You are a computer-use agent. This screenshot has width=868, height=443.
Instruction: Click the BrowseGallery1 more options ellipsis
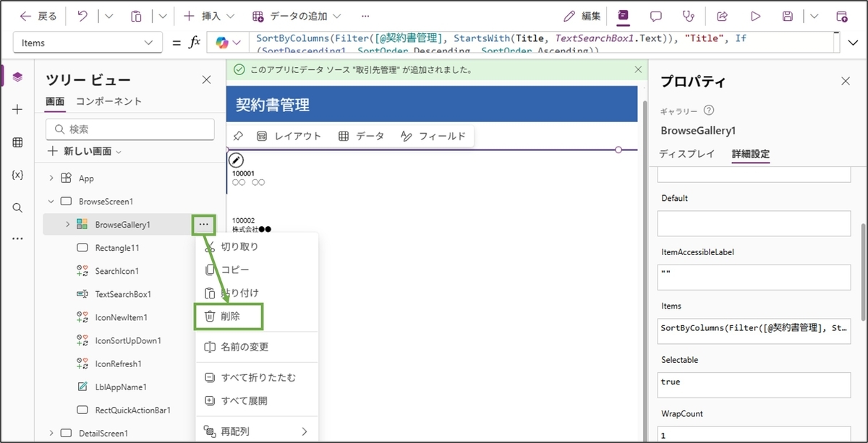click(203, 225)
